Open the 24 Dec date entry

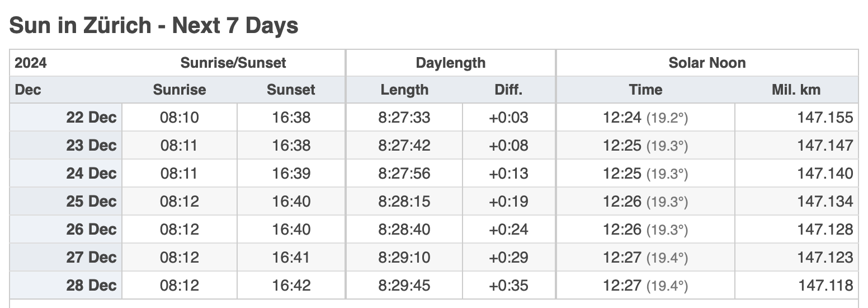tap(66, 174)
